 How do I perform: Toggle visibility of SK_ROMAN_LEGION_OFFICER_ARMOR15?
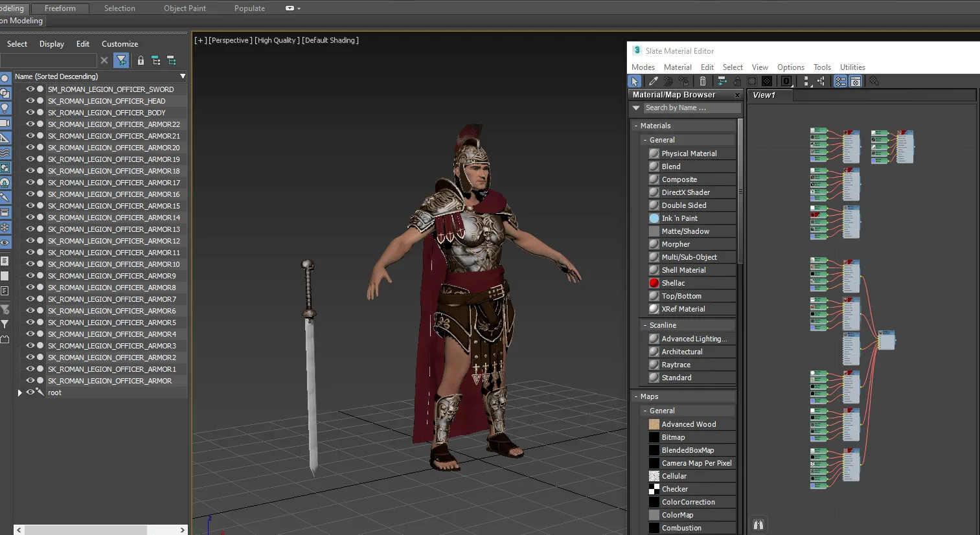[x=30, y=206]
